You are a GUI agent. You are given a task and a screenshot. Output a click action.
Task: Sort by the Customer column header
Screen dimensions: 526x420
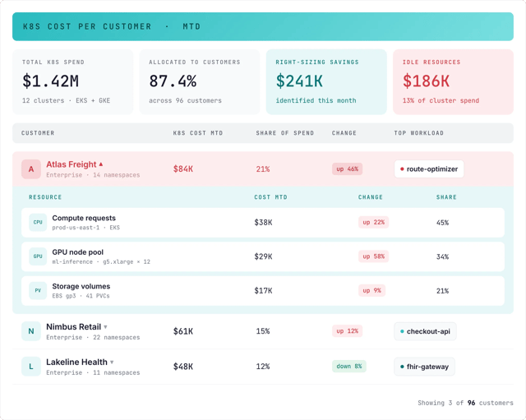(x=38, y=133)
